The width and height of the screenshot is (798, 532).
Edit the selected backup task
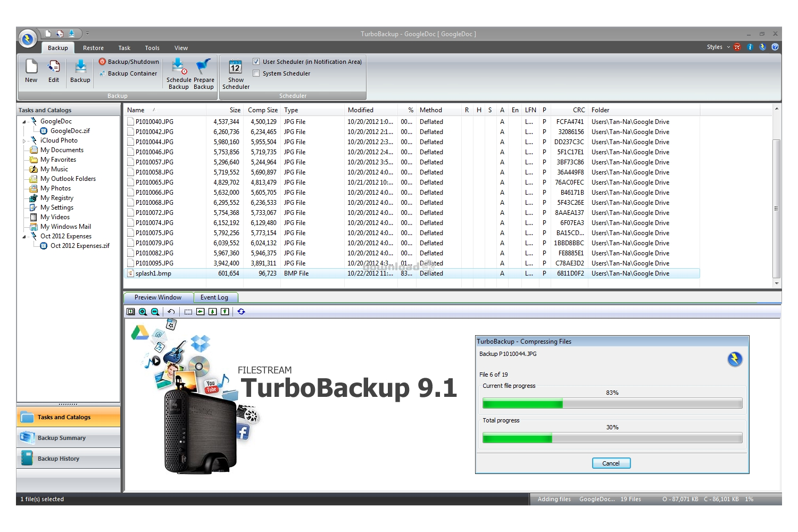(54, 71)
